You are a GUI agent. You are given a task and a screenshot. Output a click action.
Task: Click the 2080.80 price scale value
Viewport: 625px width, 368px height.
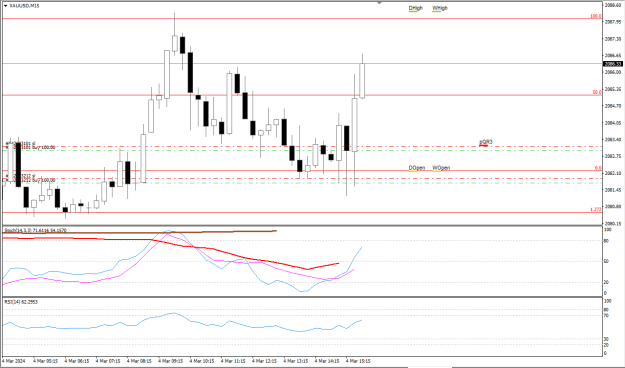pos(613,207)
